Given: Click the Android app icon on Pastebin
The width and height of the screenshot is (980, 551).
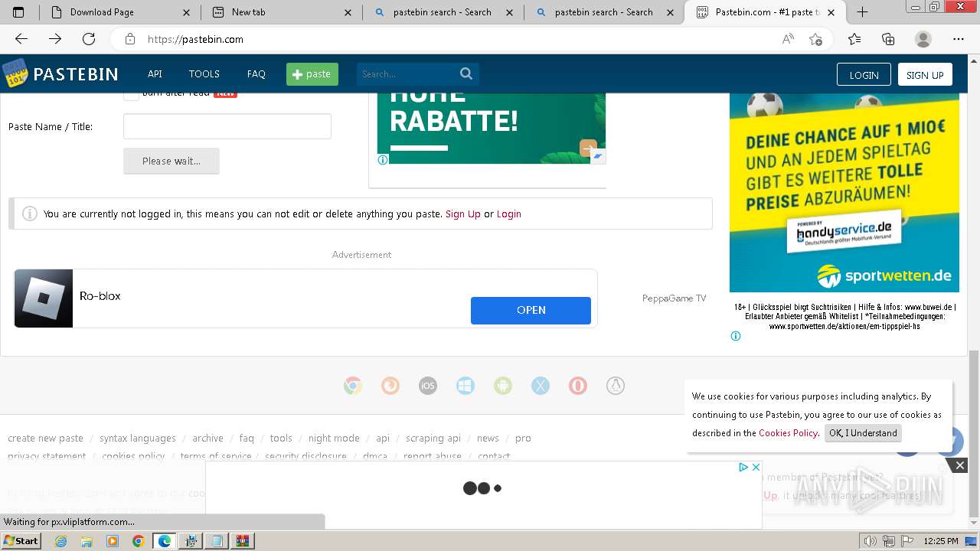Looking at the screenshot, I should [503, 386].
